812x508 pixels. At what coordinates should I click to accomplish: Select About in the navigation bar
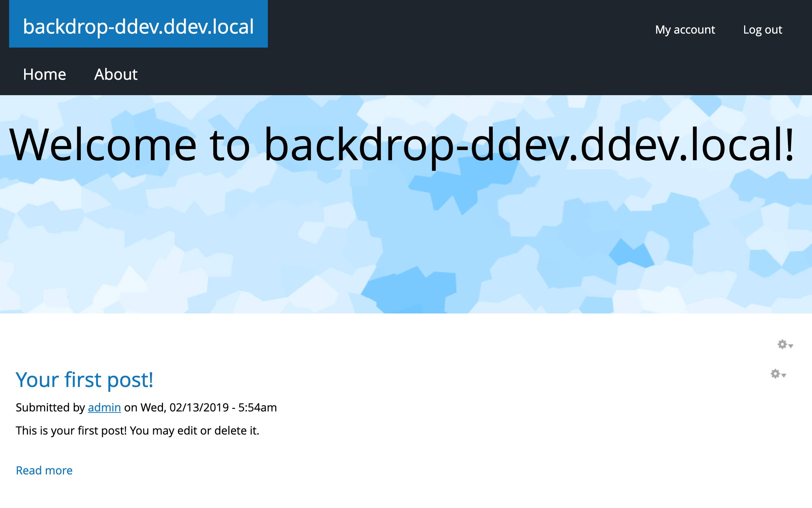click(x=115, y=74)
